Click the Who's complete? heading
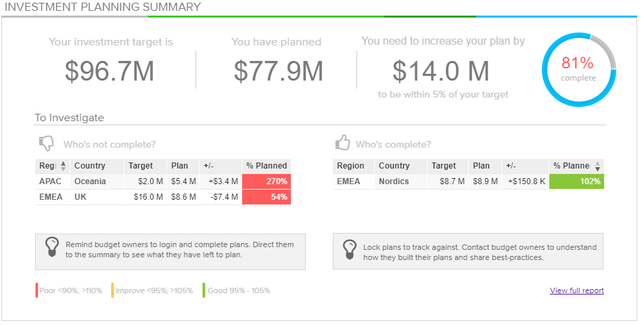 coord(394,145)
